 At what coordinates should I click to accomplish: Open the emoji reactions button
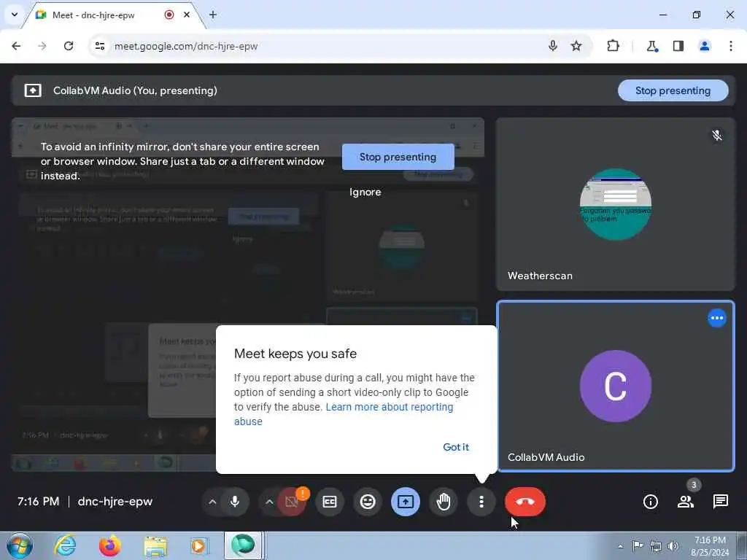pyautogui.click(x=368, y=502)
